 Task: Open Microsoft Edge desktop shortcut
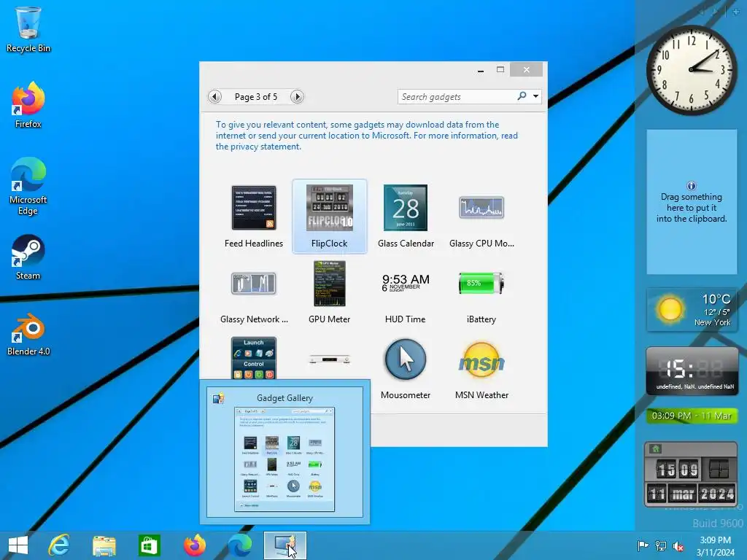pyautogui.click(x=28, y=186)
